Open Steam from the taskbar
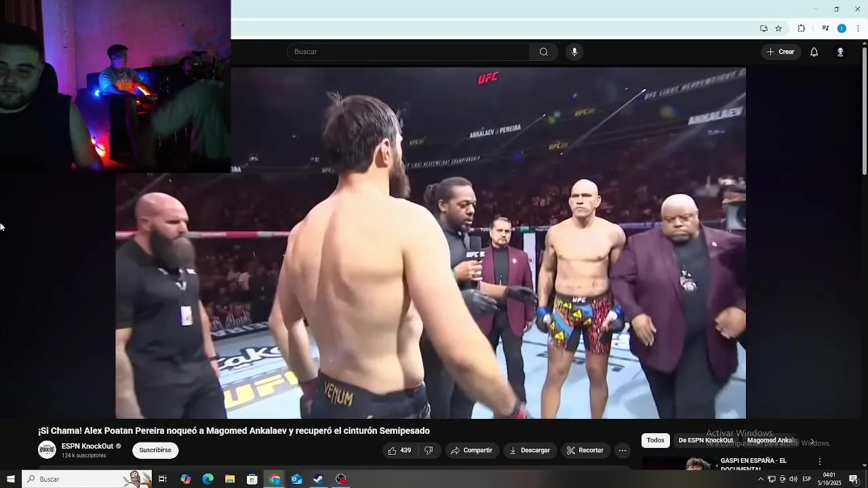 tap(318, 479)
